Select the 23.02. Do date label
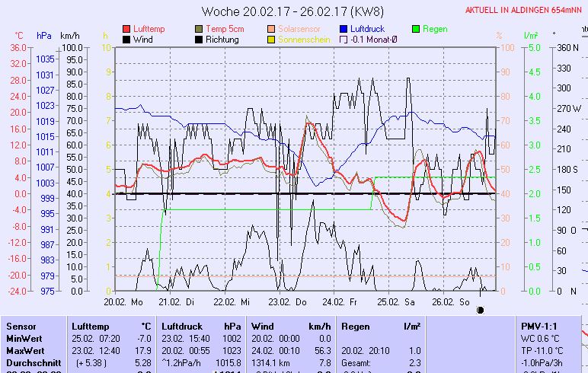Image resolution: width=588 pixels, height=373 pixels. 292,301
